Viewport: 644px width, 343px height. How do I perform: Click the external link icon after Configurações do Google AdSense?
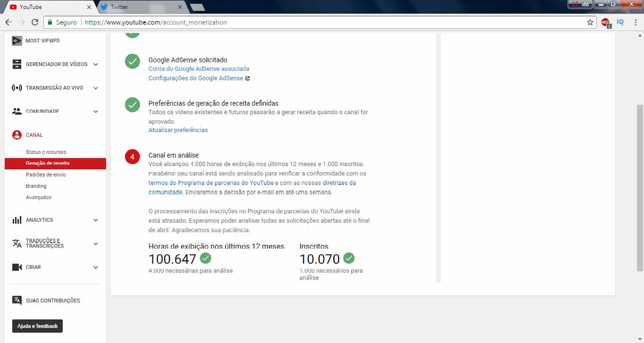click(247, 78)
